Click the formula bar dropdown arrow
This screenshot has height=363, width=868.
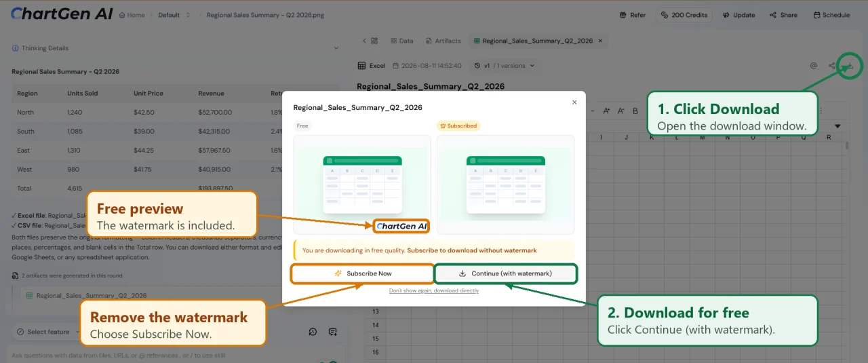[x=837, y=126]
